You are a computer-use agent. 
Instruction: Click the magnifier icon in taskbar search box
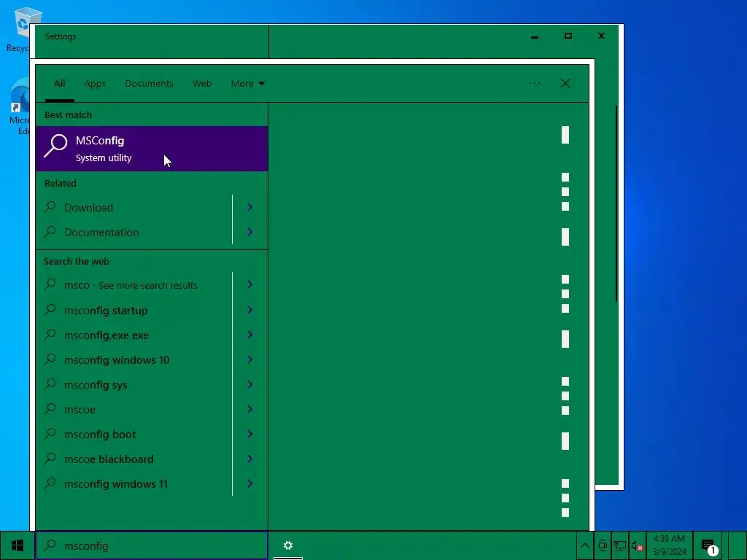coord(50,545)
